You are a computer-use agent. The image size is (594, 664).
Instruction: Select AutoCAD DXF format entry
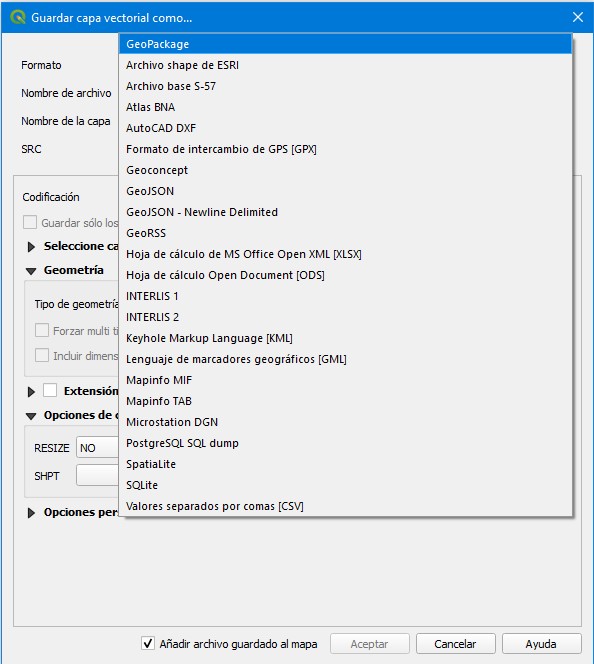point(345,128)
